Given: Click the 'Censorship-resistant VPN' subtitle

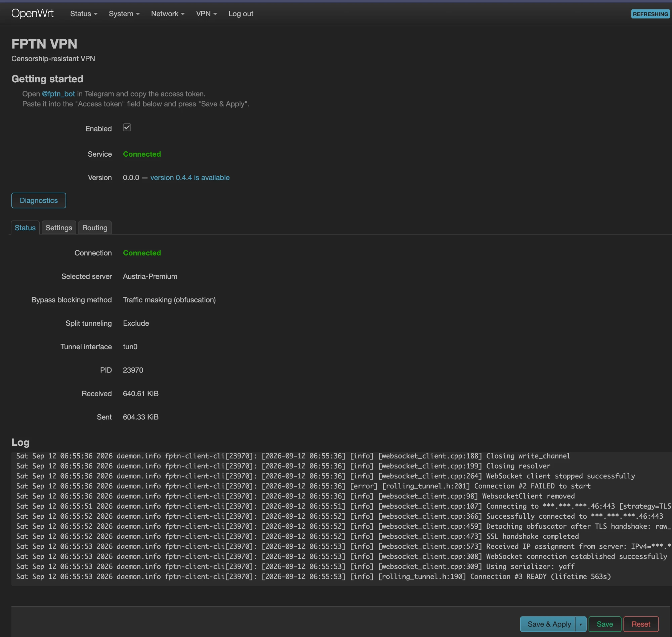Looking at the screenshot, I should tap(53, 59).
